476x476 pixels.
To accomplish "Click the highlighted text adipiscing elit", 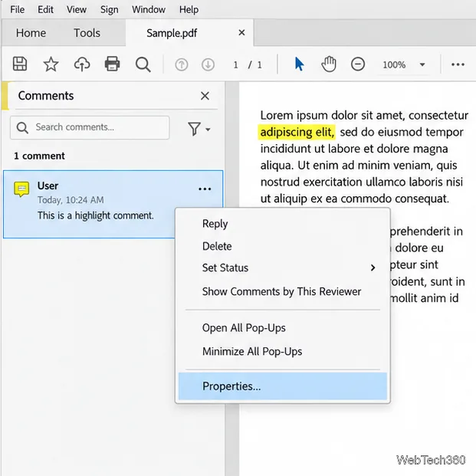I will tap(297, 133).
